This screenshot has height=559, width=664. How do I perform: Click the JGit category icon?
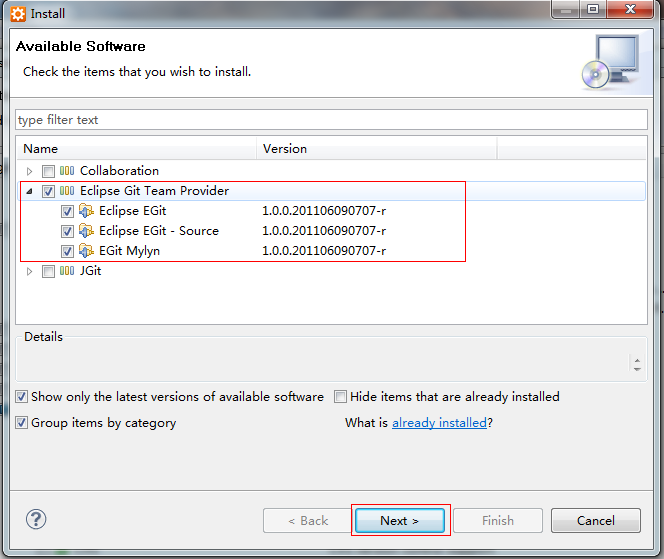pos(67,271)
